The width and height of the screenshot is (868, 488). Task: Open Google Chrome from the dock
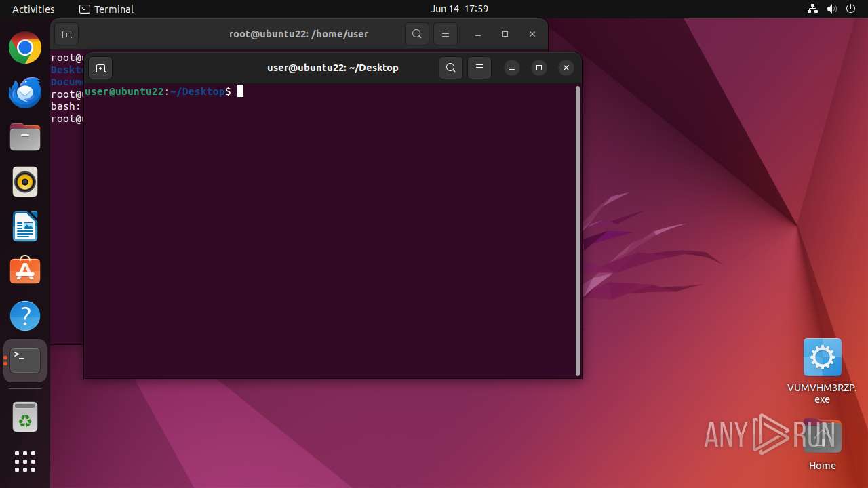point(25,48)
